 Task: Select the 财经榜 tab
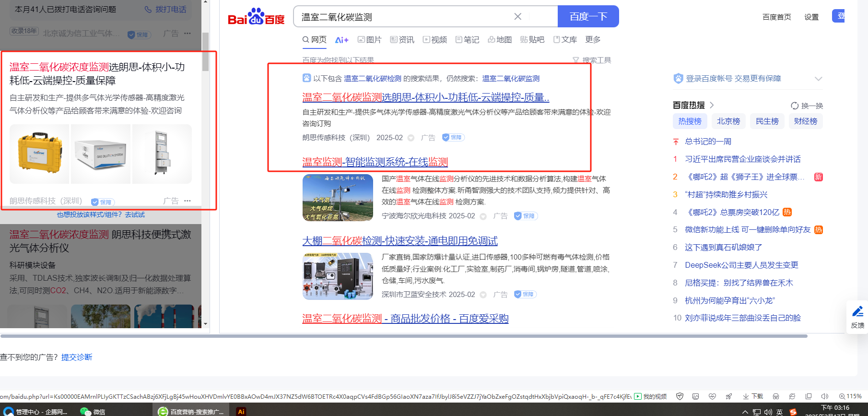[x=806, y=121]
